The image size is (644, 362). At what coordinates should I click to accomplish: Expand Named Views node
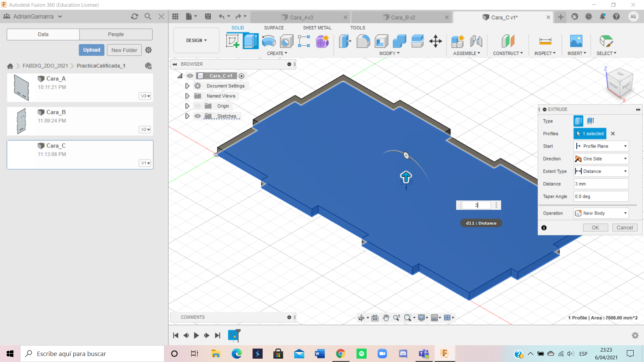pyautogui.click(x=187, y=96)
